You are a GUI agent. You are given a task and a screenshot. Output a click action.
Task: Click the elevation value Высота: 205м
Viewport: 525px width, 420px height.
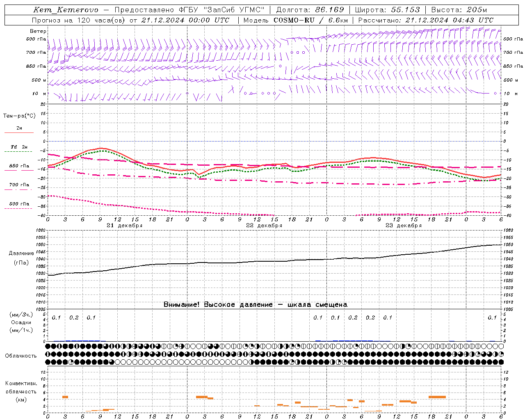[x=459, y=10]
